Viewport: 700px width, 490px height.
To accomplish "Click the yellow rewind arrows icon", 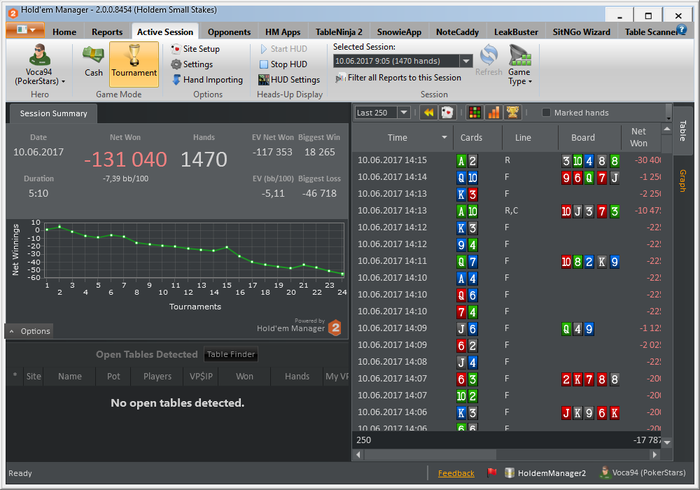I will (429, 112).
